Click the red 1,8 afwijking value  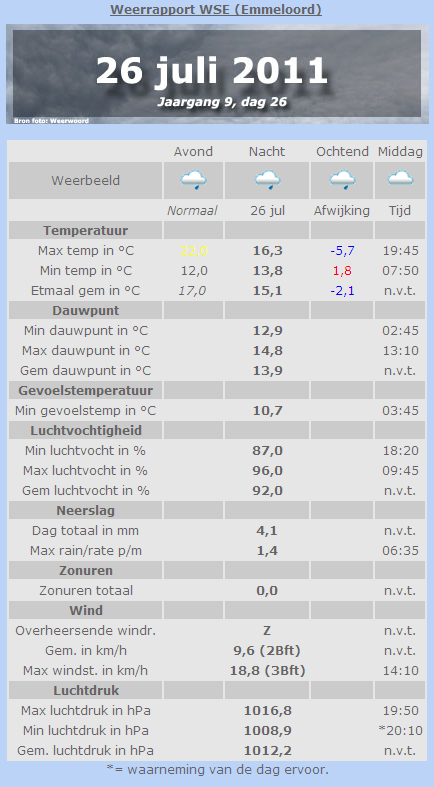pyautogui.click(x=342, y=271)
